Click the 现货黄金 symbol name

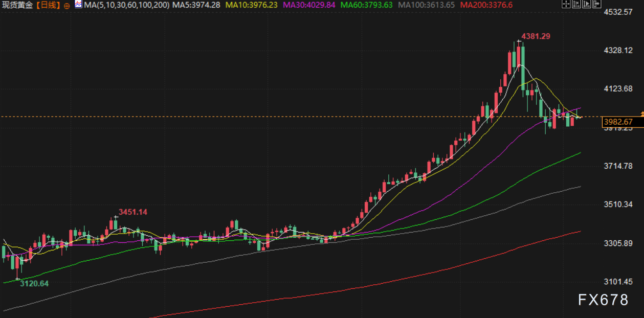17,5
